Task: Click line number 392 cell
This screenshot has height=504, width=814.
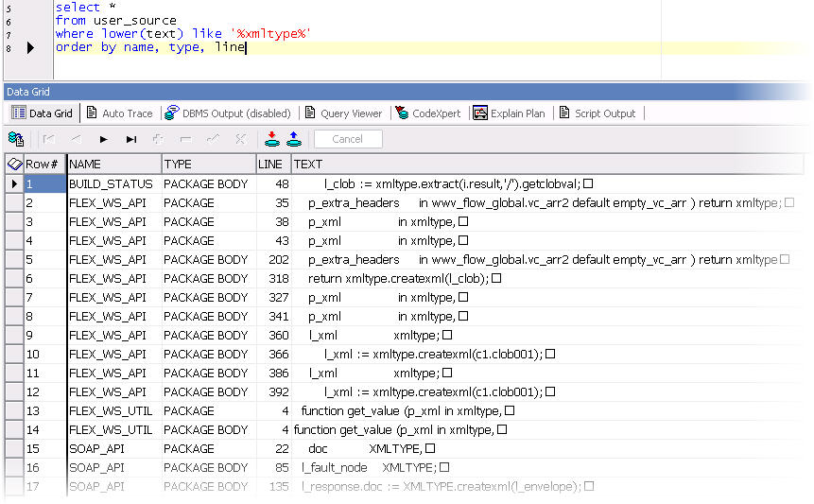Action: (x=273, y=391)
